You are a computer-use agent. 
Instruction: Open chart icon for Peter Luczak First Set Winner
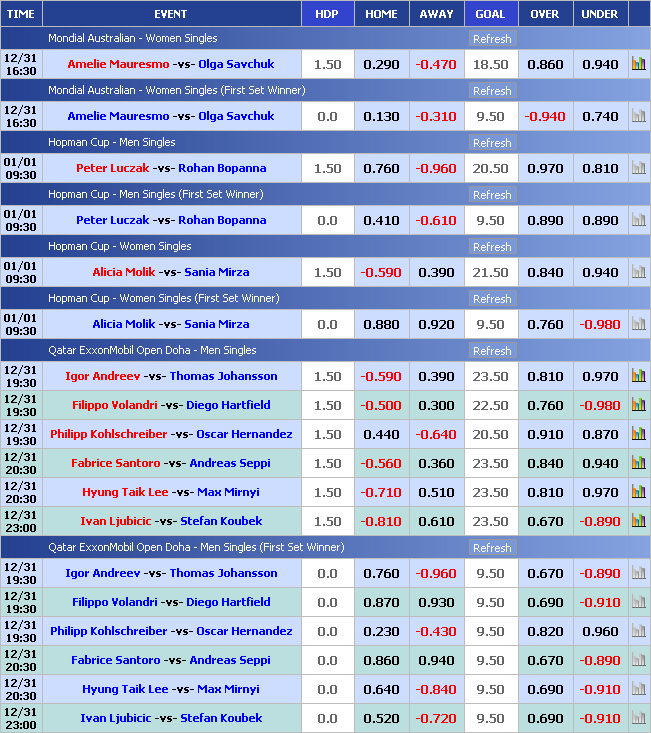click(638, 220)
